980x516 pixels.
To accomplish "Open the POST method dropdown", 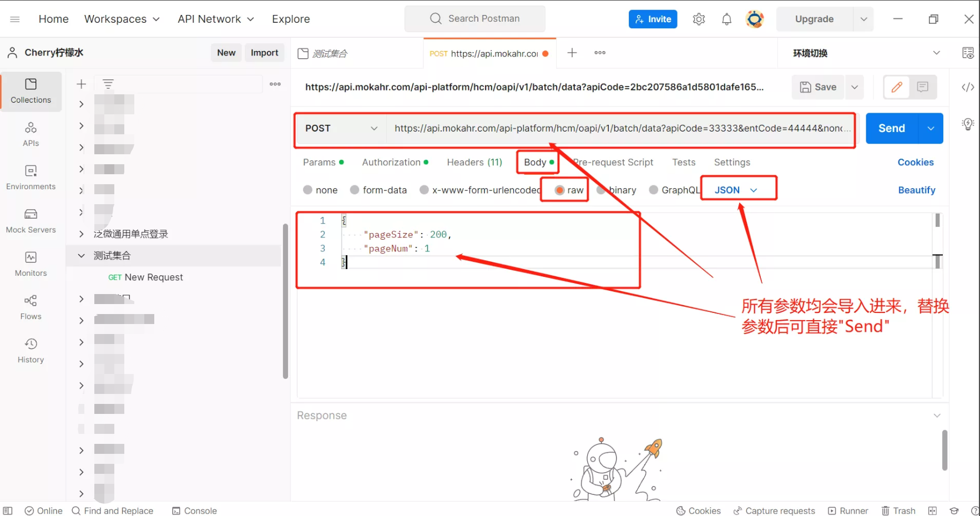I will point(341,128).
